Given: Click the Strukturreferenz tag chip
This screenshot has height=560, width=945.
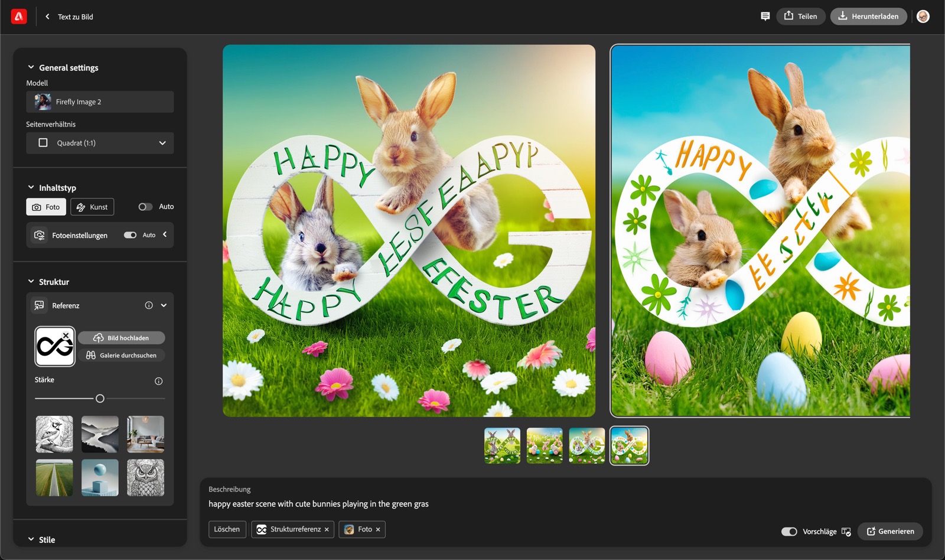Looking at the screenshot, I should (292, 529).
